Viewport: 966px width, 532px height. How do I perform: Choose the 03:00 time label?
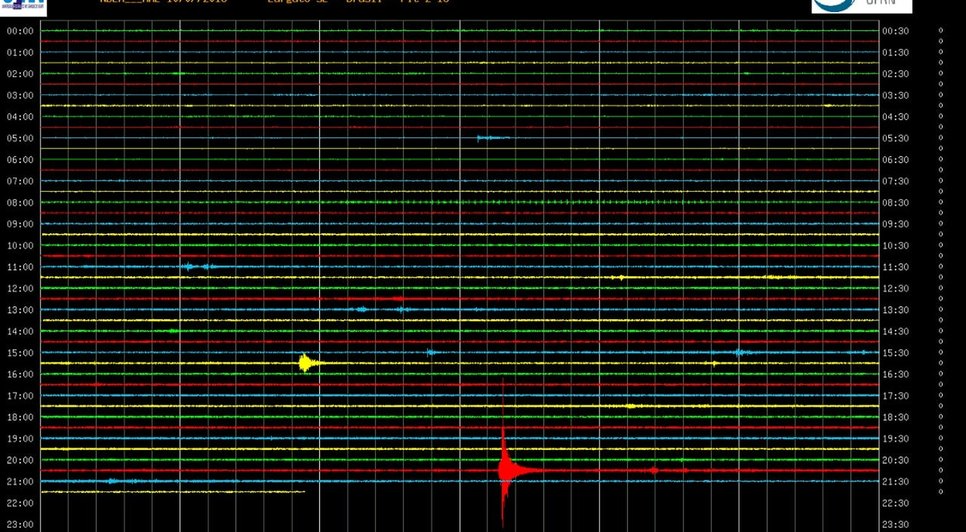tap(20, 95)
